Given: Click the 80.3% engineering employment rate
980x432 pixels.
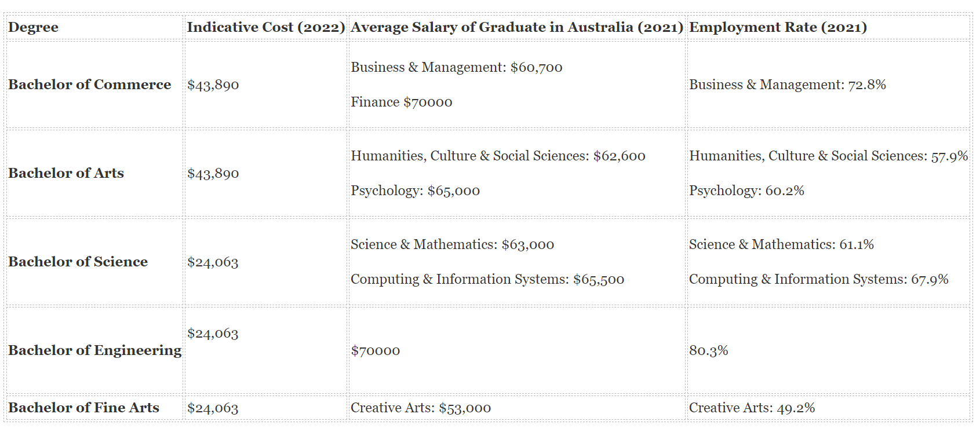Looking at the screenshot, I should pyautogui.click(x=708, y=350).
